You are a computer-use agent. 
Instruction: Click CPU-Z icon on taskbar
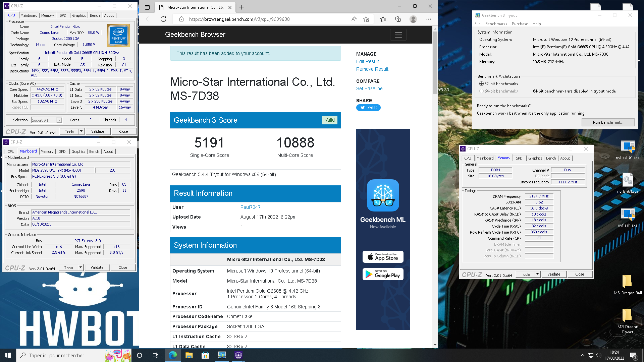(238, 355)
